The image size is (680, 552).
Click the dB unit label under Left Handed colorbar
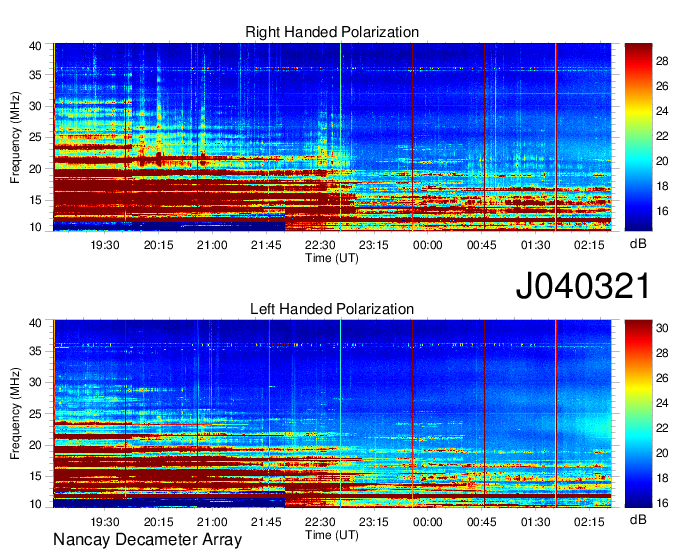pos(638,519)
